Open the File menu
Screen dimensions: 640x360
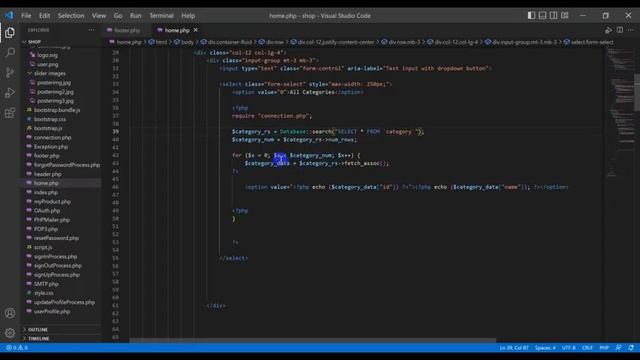(26, 16)
